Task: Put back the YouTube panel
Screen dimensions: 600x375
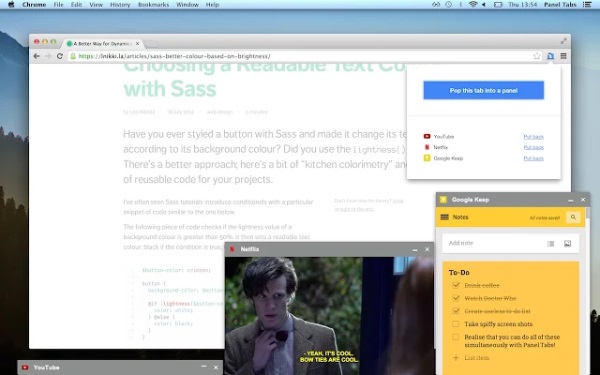Action: click(533, 137)
